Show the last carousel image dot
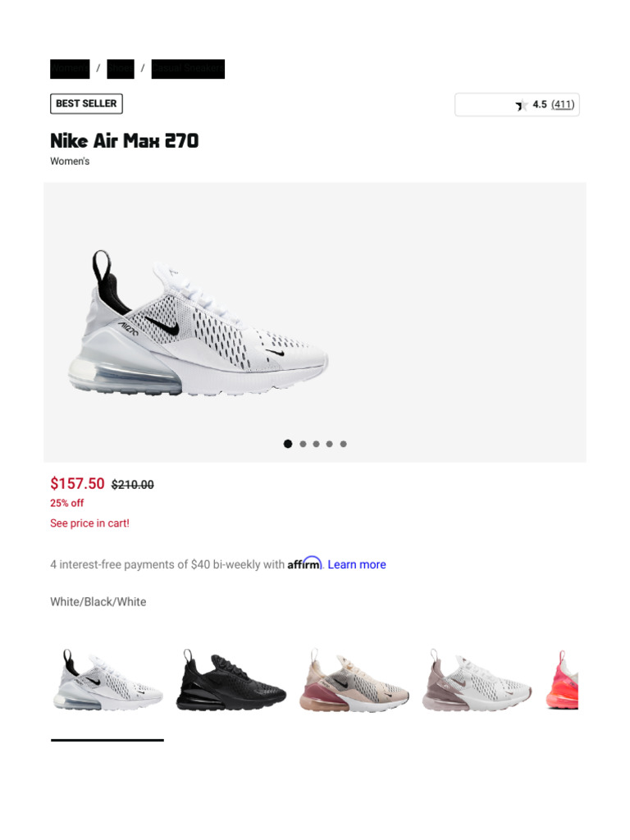The width and height of the screenshot is (630, 840). [344, 444]
